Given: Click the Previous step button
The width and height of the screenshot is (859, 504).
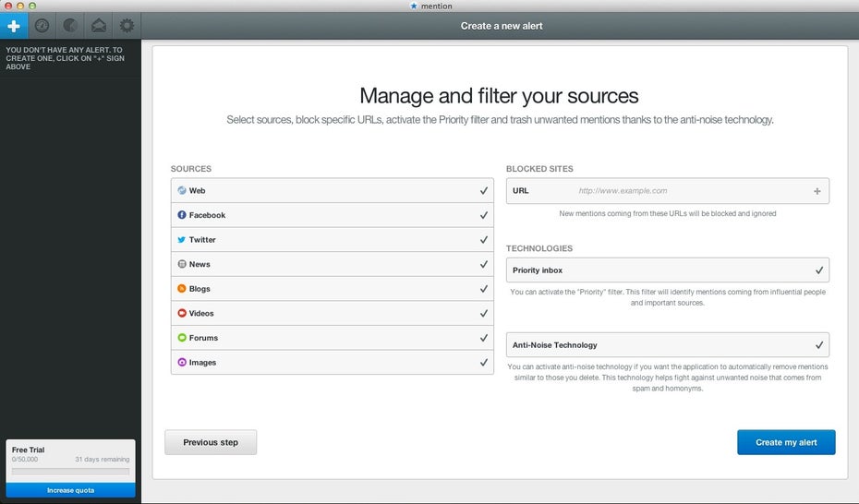Looking at the screenshot, I should [211, 442].
